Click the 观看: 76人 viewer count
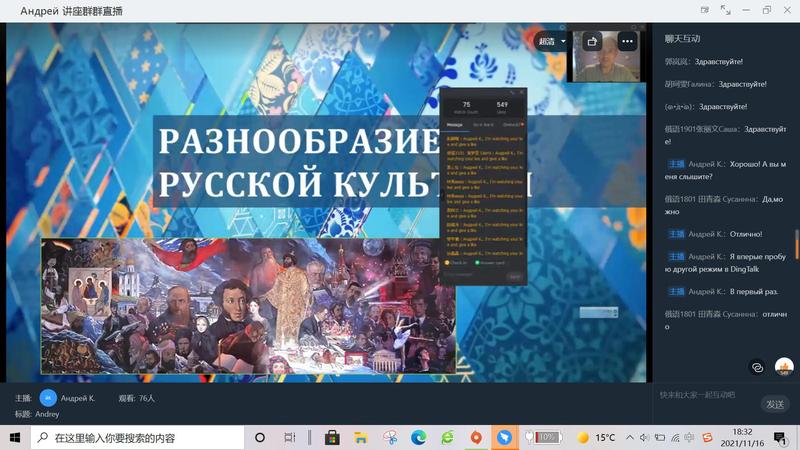800x450 pixels. click(x=136, y=398)
